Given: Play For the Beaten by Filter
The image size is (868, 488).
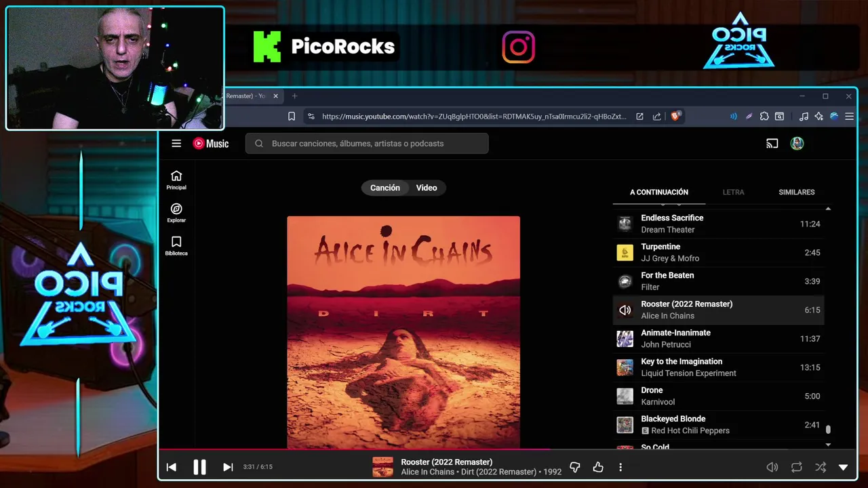Looking at the screenshot, I should pos(718,281).
